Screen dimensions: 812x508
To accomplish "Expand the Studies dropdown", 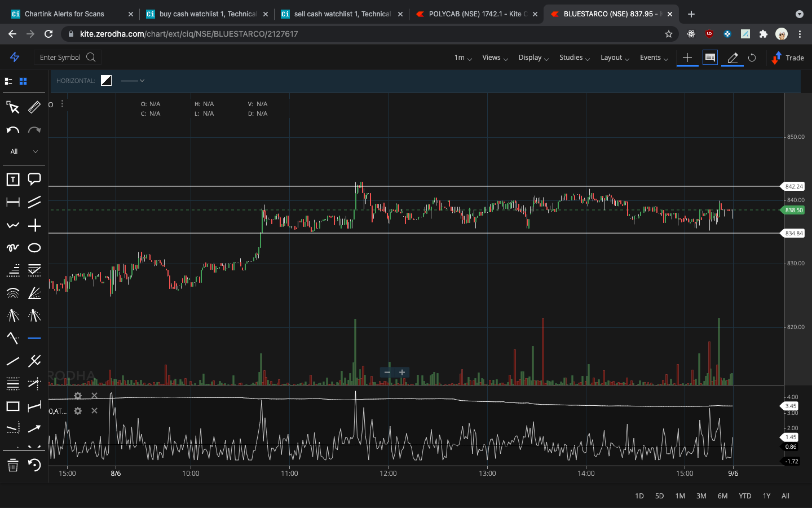I will (571, 58).
